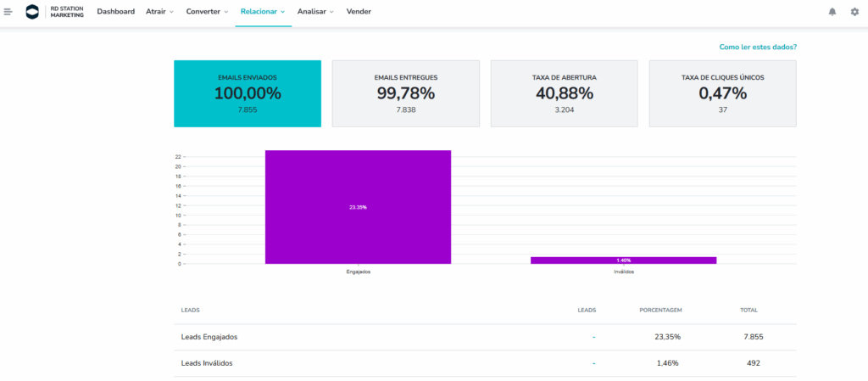Expand the Relacionar dropdown menu

(263, 12)
